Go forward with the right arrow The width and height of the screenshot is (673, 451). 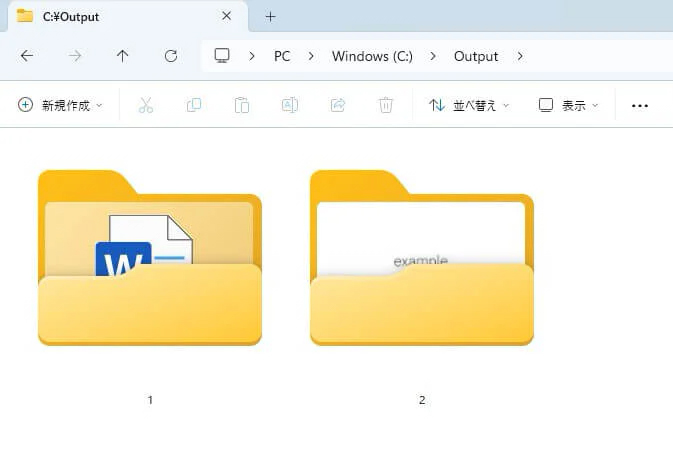click(75, 56)
